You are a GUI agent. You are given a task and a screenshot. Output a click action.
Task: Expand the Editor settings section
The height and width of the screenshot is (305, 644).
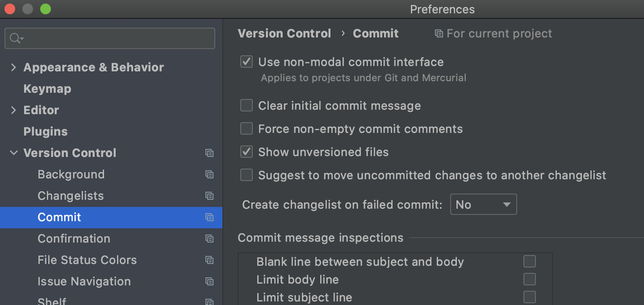point(13,110)
